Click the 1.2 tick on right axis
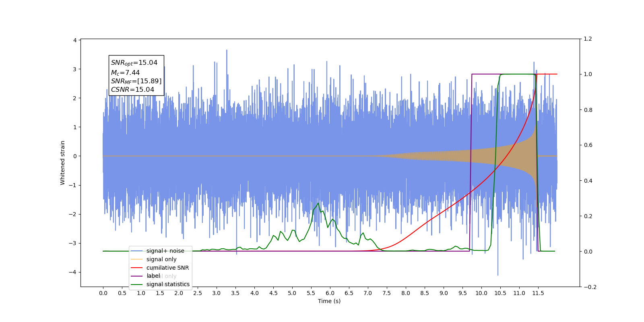Screen dimensions: 644x322 pos(588,39)
